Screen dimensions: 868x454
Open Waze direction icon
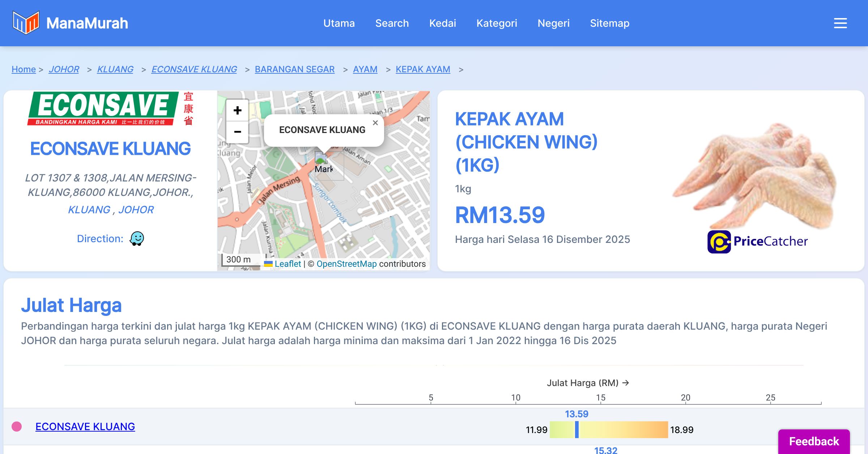(x=137, y=239)
